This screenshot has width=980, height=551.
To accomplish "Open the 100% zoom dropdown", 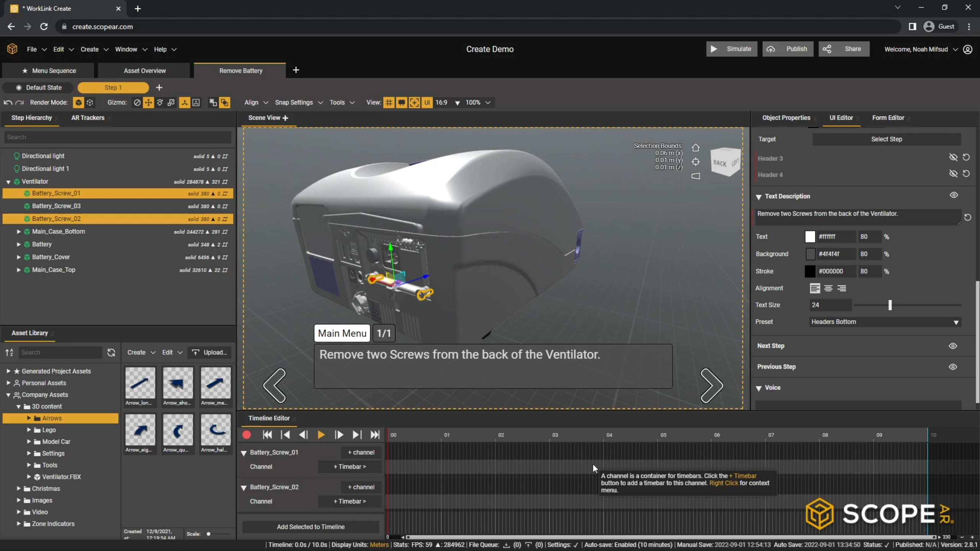I will coord(478,103).
